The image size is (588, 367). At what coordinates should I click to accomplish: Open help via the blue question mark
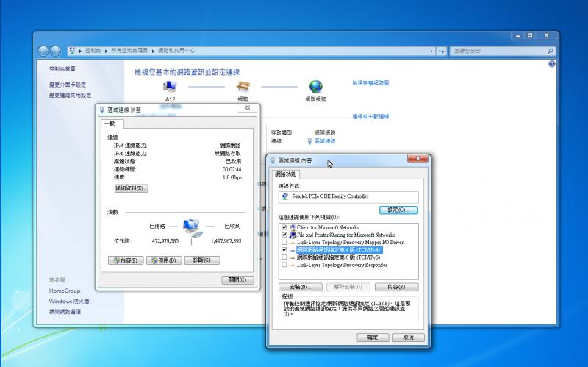tap(552, 64)
